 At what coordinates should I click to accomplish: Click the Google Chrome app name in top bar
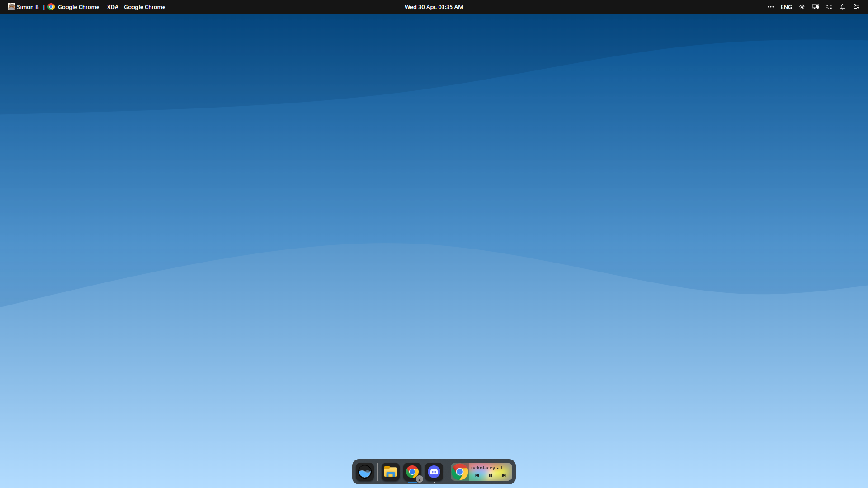click(79, 7)
